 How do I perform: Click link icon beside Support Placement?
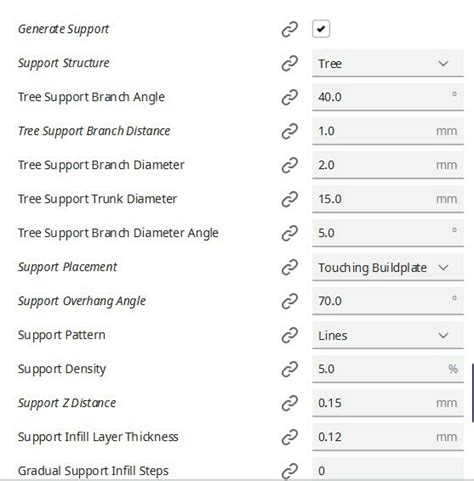point(289,267)
